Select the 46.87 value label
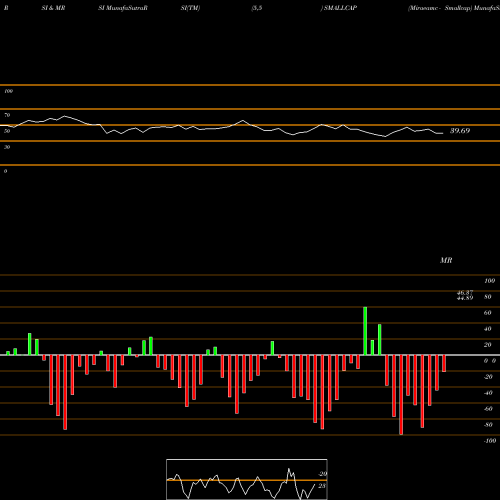 [x=465, y=293]
